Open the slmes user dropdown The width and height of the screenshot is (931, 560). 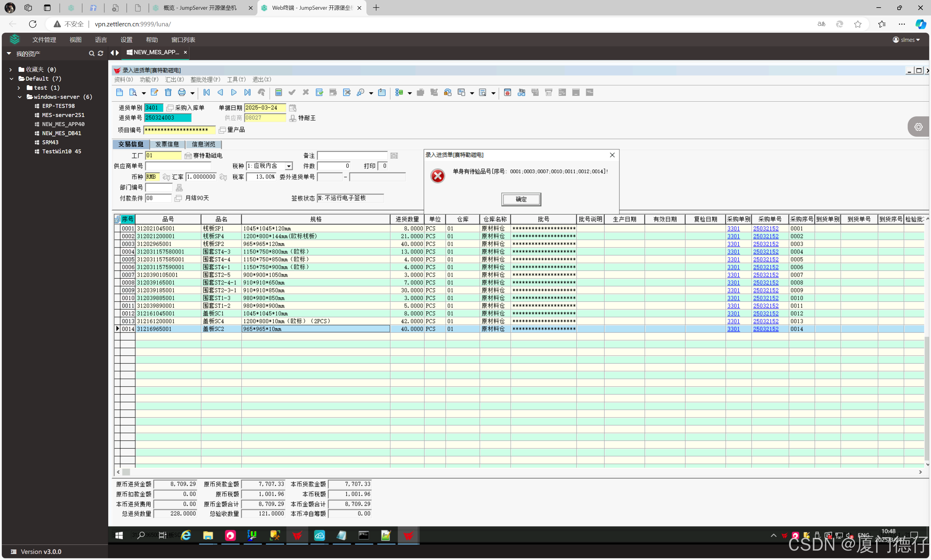point(906,40)
